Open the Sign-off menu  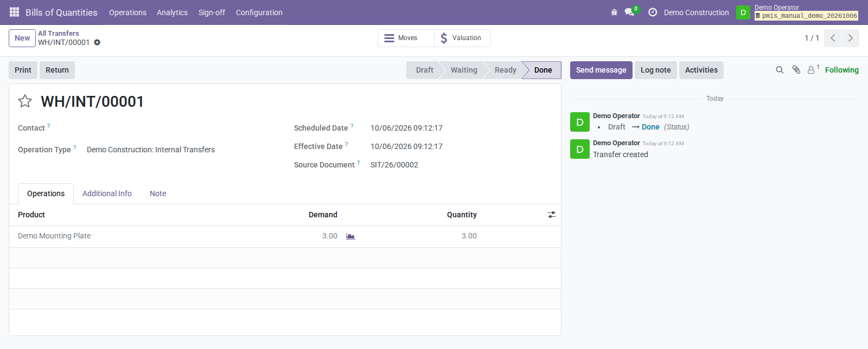(212, 12)
